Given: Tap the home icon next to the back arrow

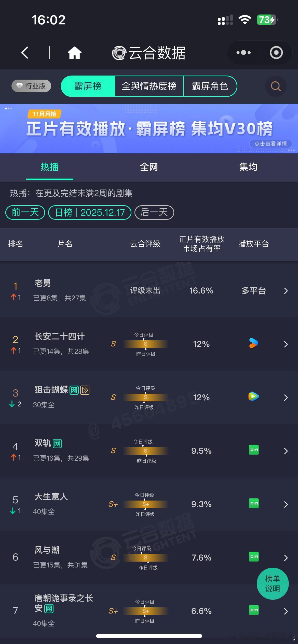Looking at the screenshot, I should 74,53.
